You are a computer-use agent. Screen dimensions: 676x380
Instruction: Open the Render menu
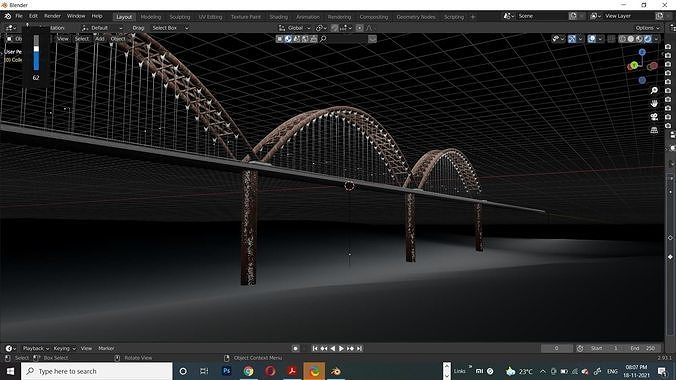[x=53, y=16]
